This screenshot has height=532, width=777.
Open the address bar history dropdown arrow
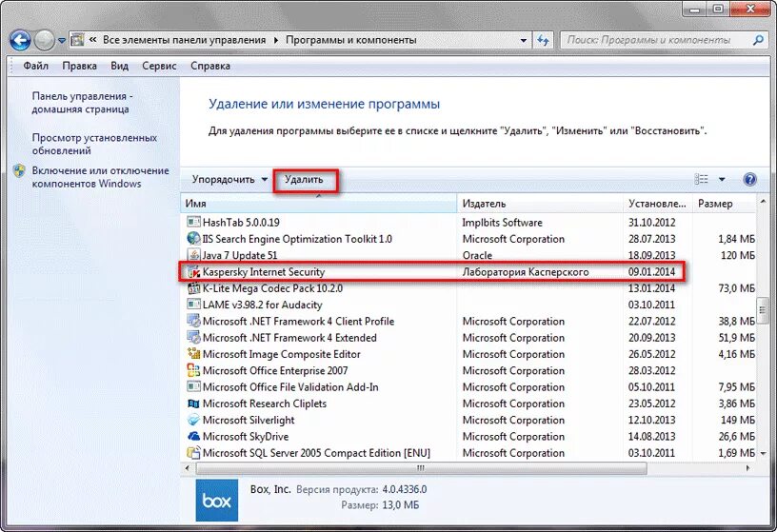pyautogui.click(x=524, y=41)
